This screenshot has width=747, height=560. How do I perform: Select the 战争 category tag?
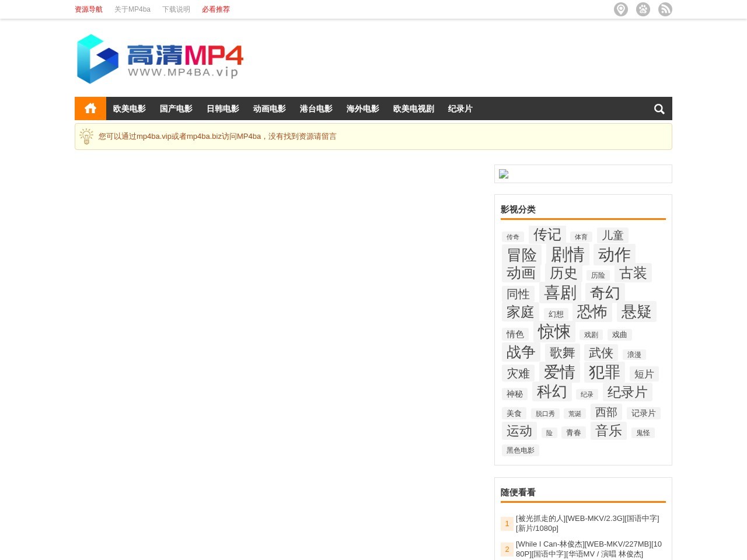[521, 352]
